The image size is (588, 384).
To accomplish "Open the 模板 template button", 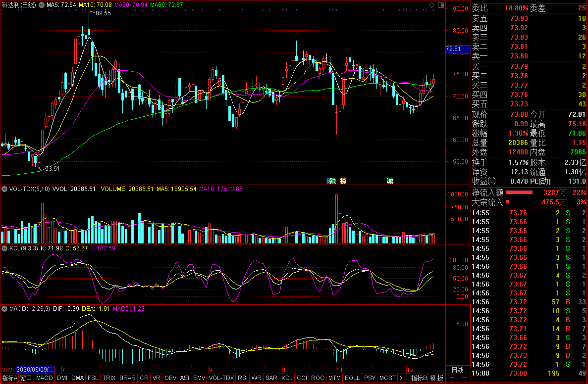I will (x=436, y=378).
